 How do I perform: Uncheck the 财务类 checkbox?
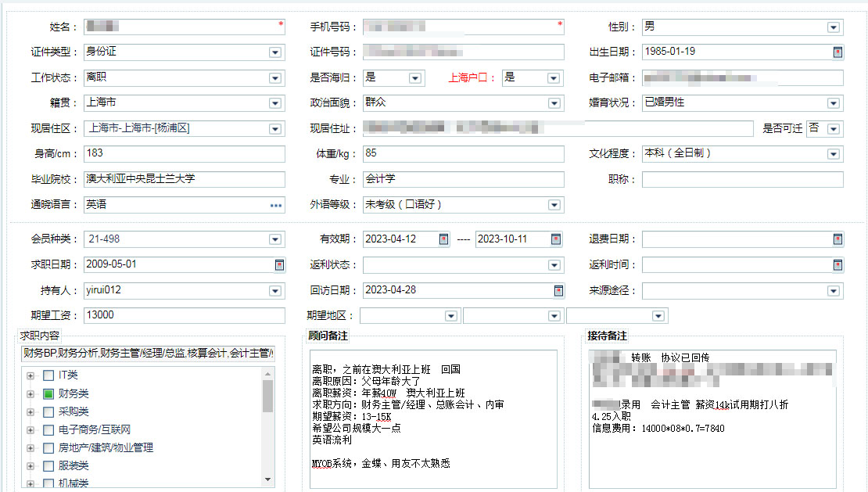click(48, 393)
